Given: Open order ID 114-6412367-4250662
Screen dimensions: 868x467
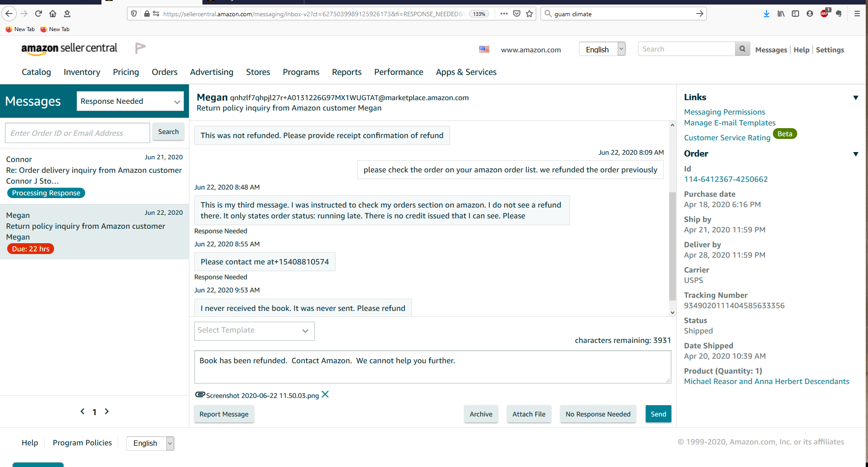Looking at the screenshot, I should pos(726,179).
